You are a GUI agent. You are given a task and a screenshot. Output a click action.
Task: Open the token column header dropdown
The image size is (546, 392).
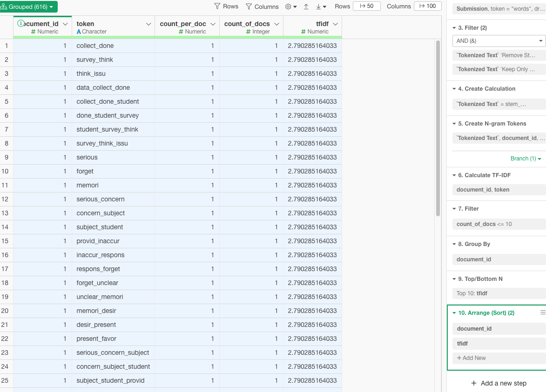[x=148, y=24]
